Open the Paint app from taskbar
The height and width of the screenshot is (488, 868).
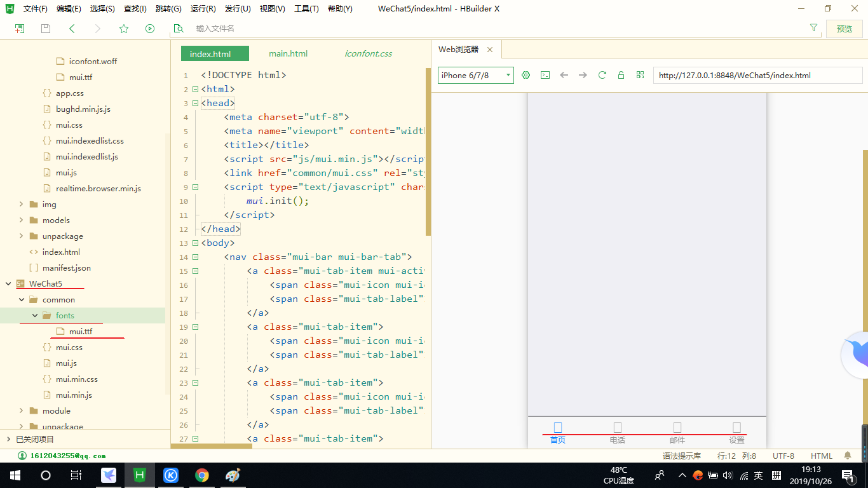point(233,475)
